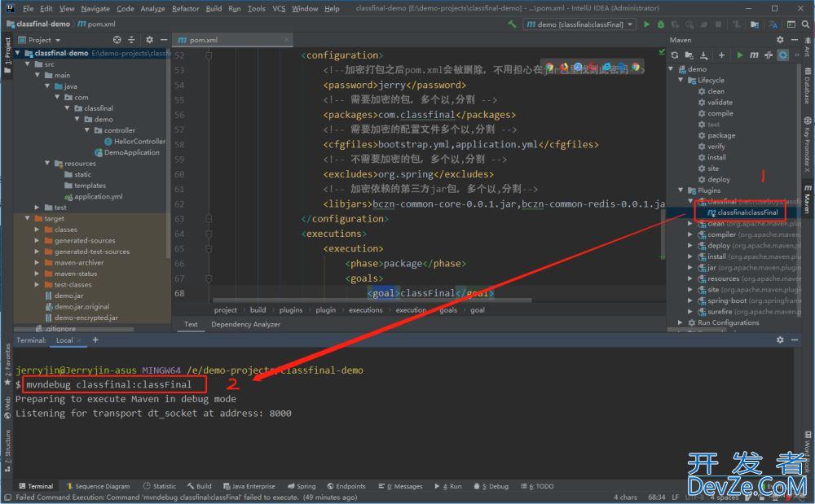
Task: Click Execute Maven Goal m icon
Action: 754,55
